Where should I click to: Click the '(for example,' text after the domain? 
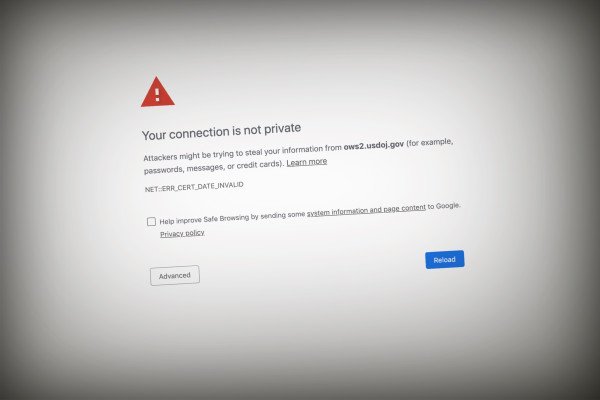429,142
